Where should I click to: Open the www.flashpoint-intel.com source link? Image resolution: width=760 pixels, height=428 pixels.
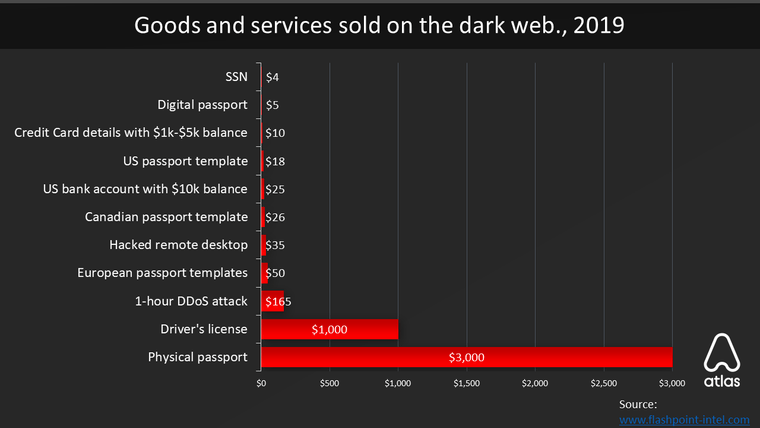tap(684, 420)
